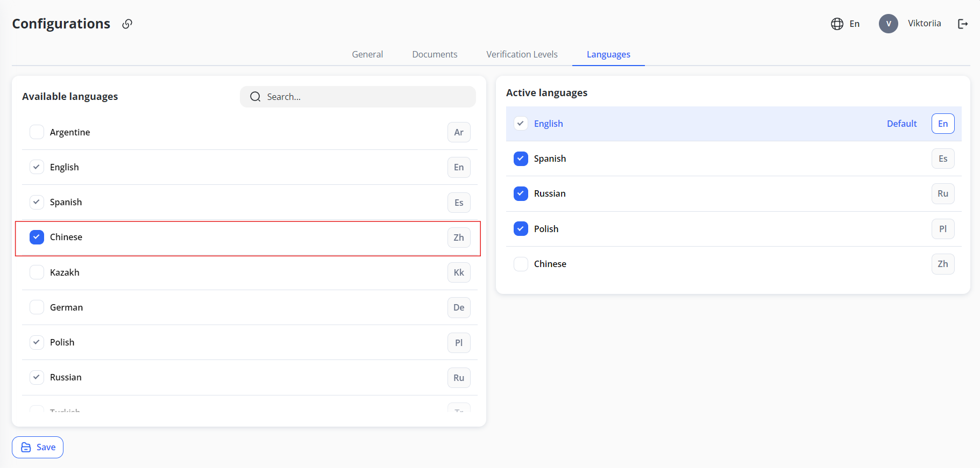Click the English label in Active languages

point(548,124)
